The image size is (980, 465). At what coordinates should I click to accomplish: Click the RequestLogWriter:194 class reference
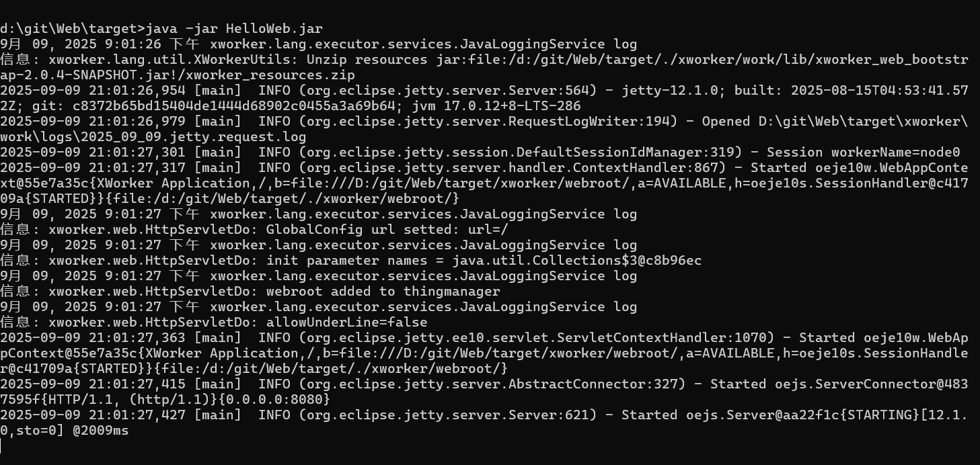pyautogui.click(x=590, y=122)
